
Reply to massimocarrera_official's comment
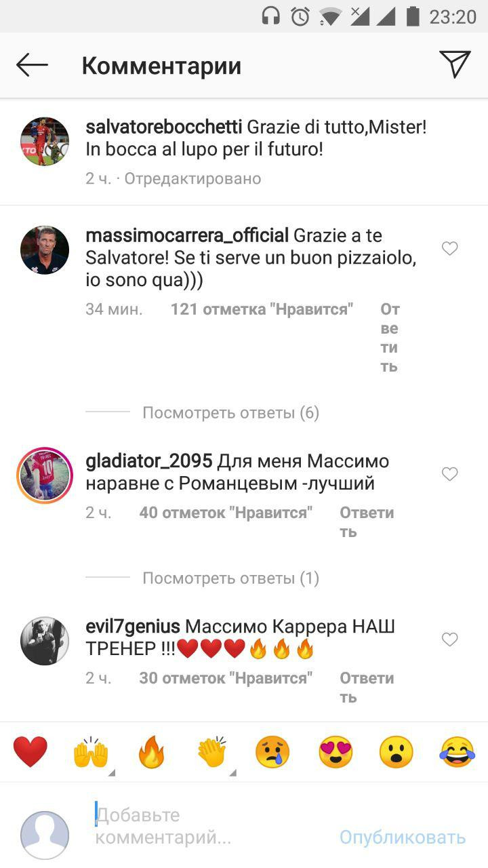coord(390,338)
